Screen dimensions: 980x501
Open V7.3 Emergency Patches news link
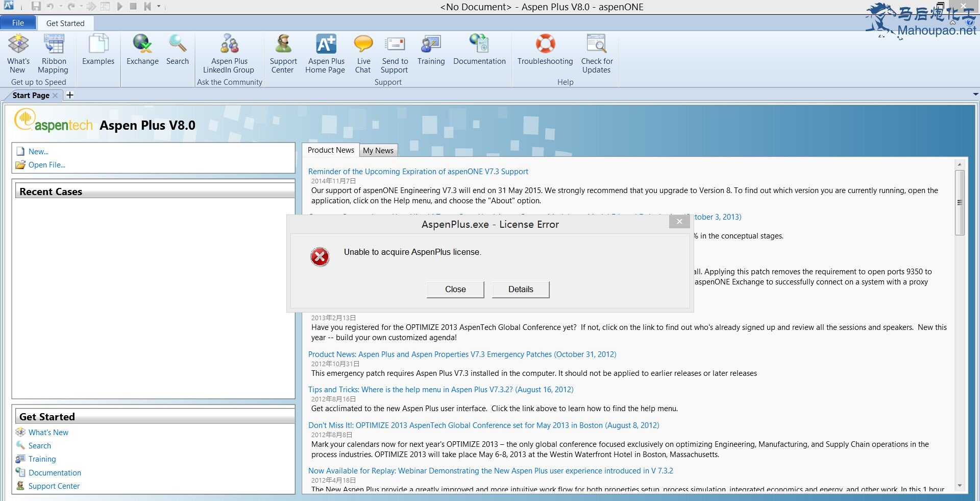coord(462,354)
